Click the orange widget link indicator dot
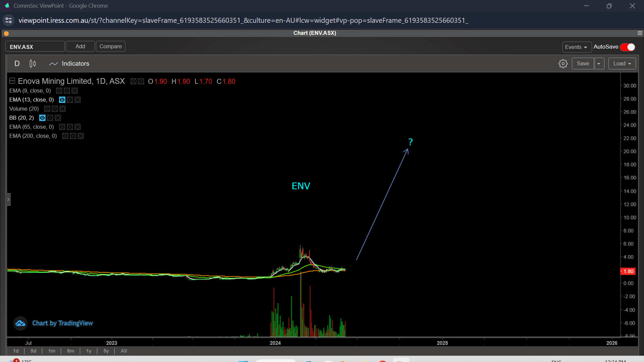The image size is (644, 362). [6, 33]
